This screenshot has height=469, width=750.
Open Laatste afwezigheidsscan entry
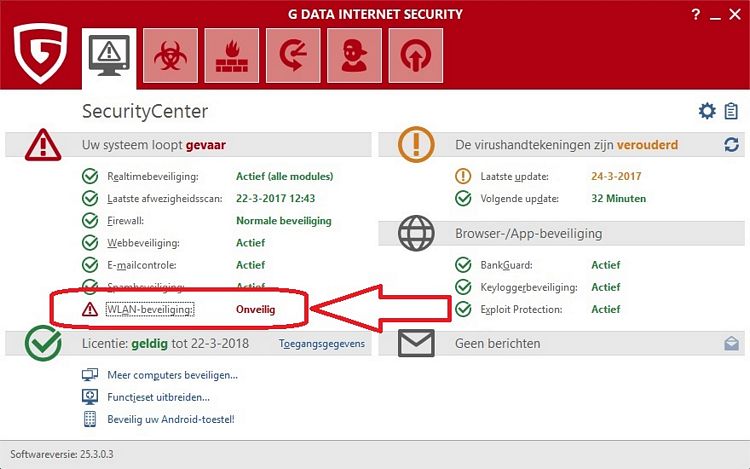[x=165, y=198]
